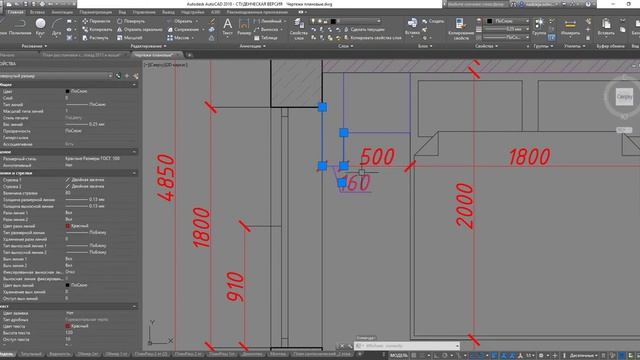Click the Stretch (Растянуть) tool
This screenshot has height=360, width=640.
tap(96, 38)
